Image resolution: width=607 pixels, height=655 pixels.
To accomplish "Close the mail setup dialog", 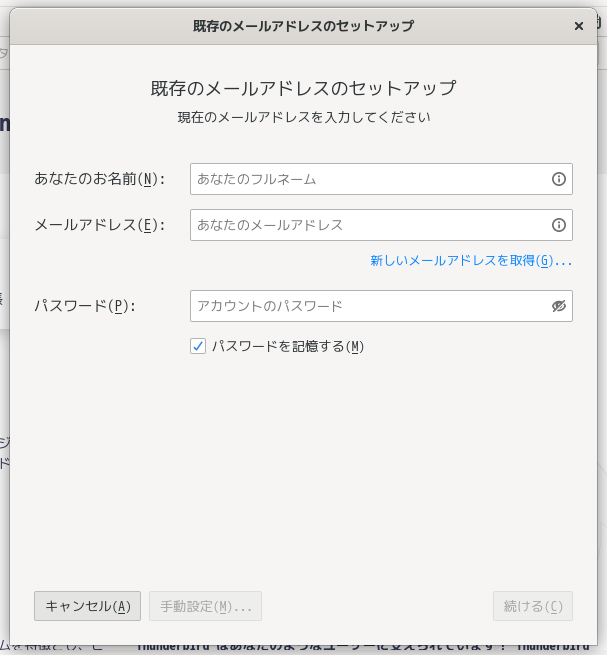I will pos(579,26).
